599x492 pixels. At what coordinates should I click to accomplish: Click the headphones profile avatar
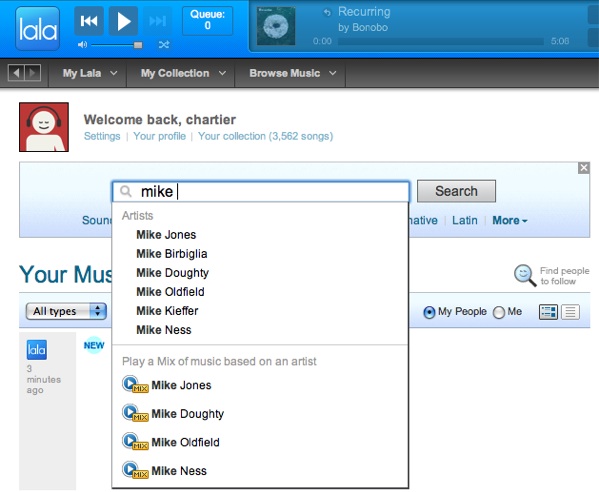point(44,127)
